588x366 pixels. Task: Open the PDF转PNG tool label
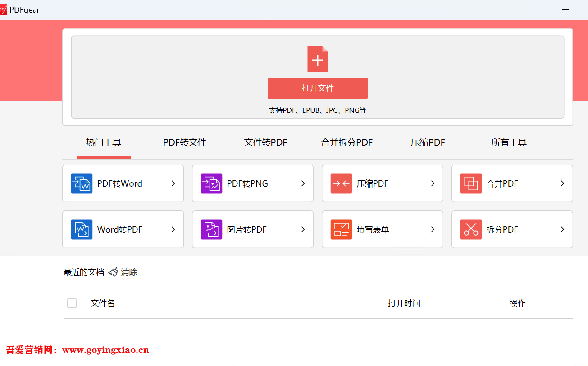[247, 184]
